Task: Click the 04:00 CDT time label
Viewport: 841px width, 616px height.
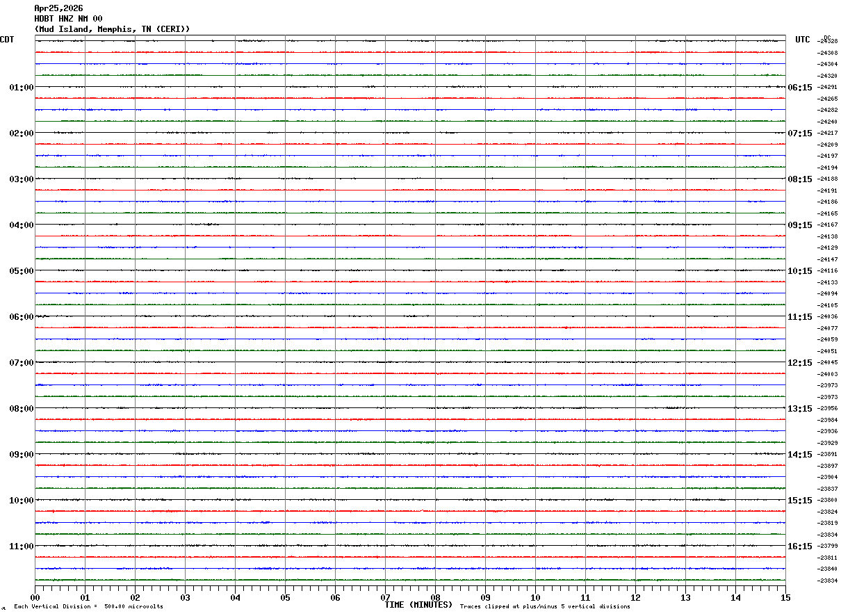Action: tap(22, 225)
